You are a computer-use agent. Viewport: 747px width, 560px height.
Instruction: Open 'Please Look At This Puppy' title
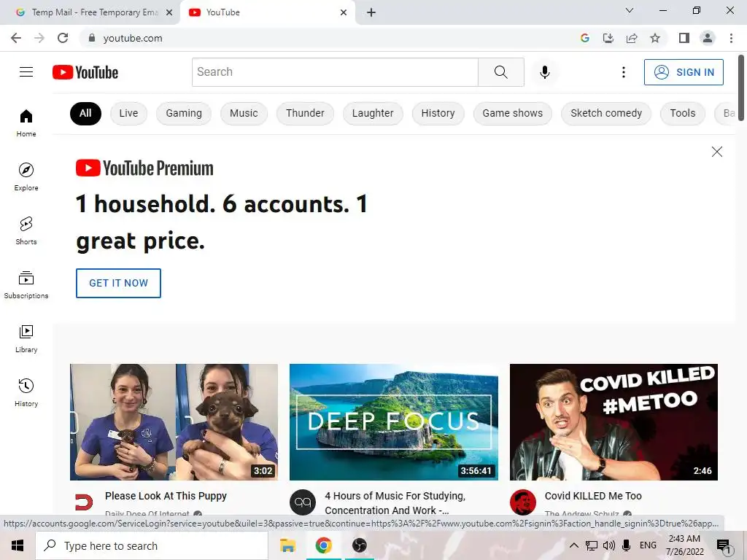166,496
